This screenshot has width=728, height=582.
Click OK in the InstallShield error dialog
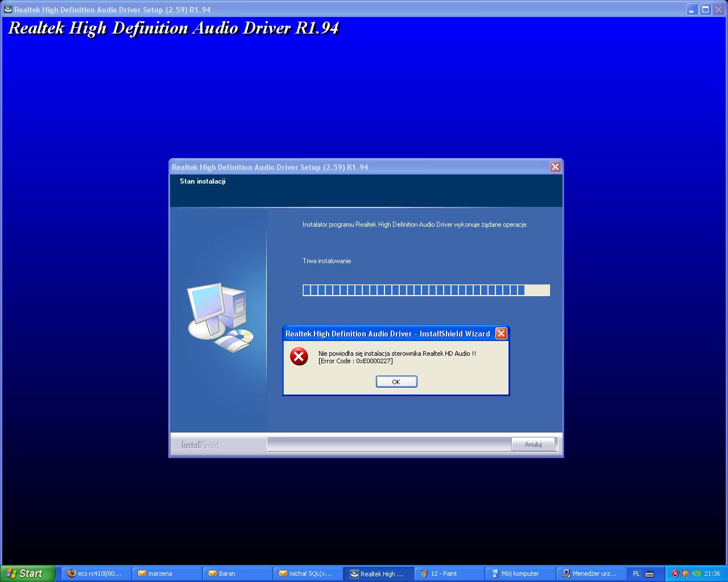point(396,382)
